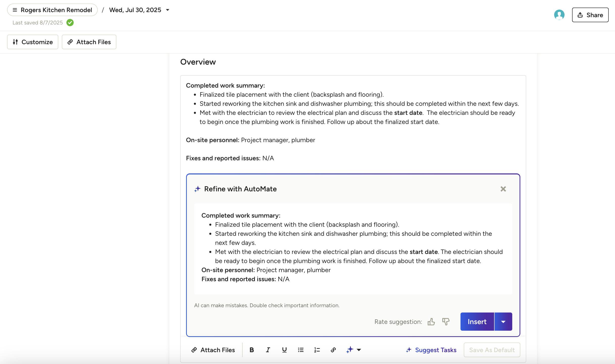Click Attach Files in editor bottom toolbar
This screenshot has width=615, height=364.
coord(213,350)
